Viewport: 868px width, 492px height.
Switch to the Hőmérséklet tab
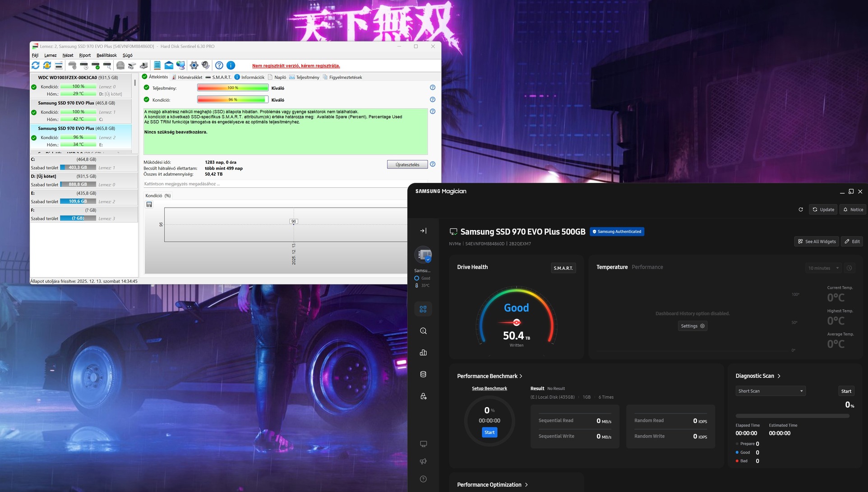(187, 77)
